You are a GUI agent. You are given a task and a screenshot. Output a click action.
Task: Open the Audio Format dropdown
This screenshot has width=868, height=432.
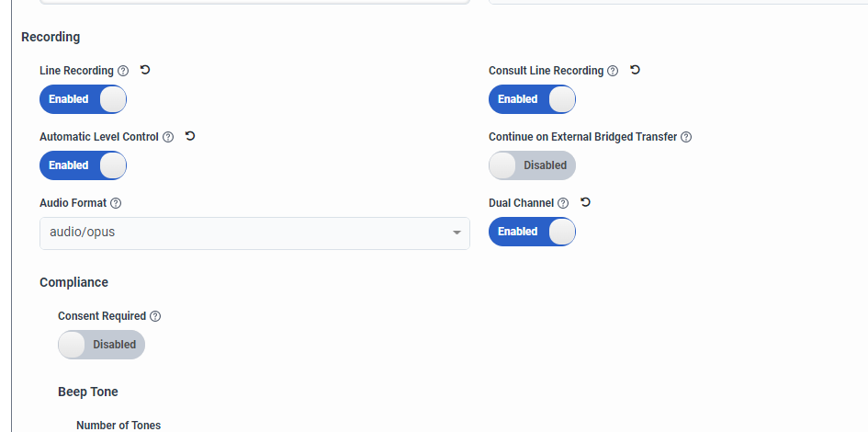tap(254, 233)
